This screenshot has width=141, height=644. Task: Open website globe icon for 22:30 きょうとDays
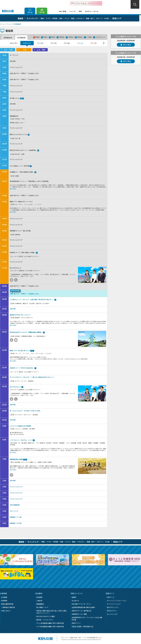point(11,399)
